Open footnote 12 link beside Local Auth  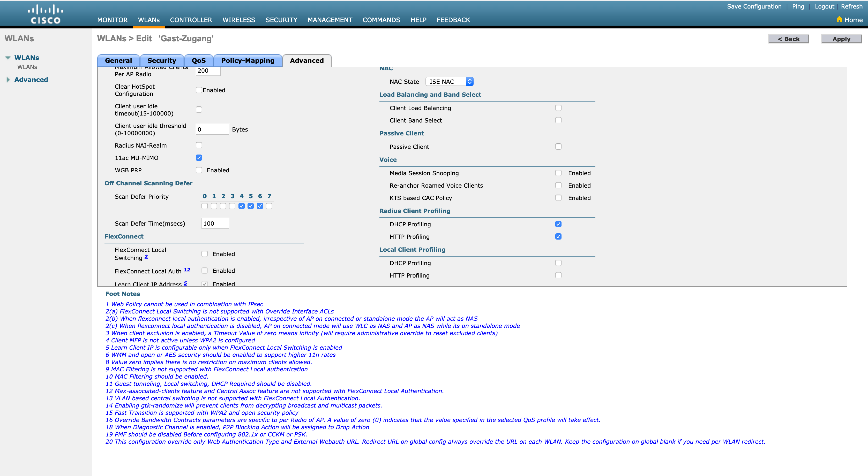[x=187, y=270]
